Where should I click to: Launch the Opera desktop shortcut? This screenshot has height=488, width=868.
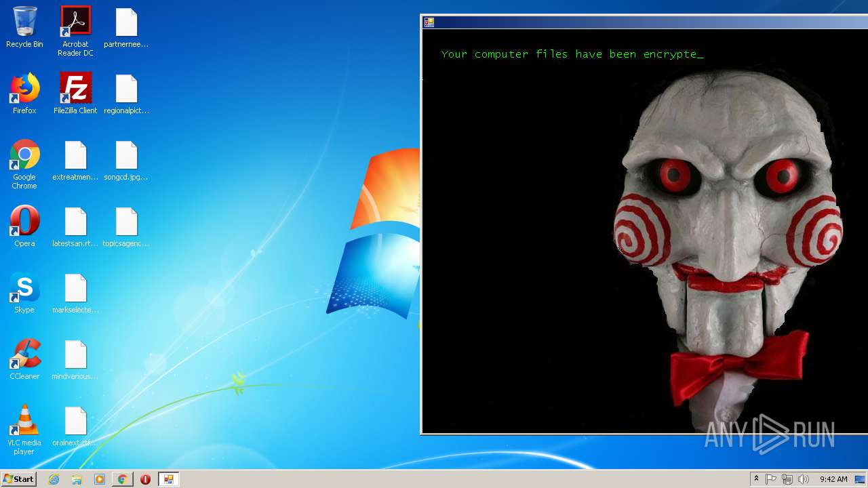click(x=24, y=227)
